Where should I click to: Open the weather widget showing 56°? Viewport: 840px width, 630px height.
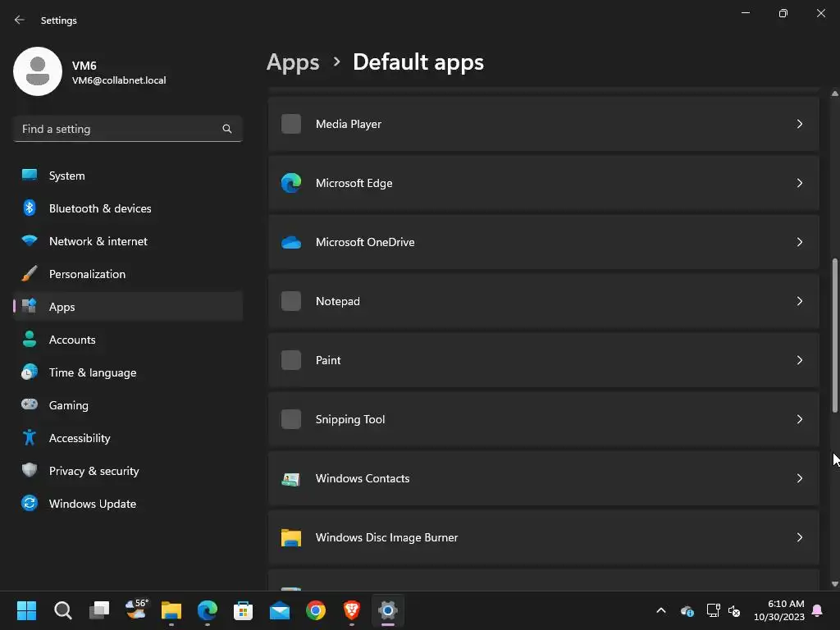pos(136,609)
